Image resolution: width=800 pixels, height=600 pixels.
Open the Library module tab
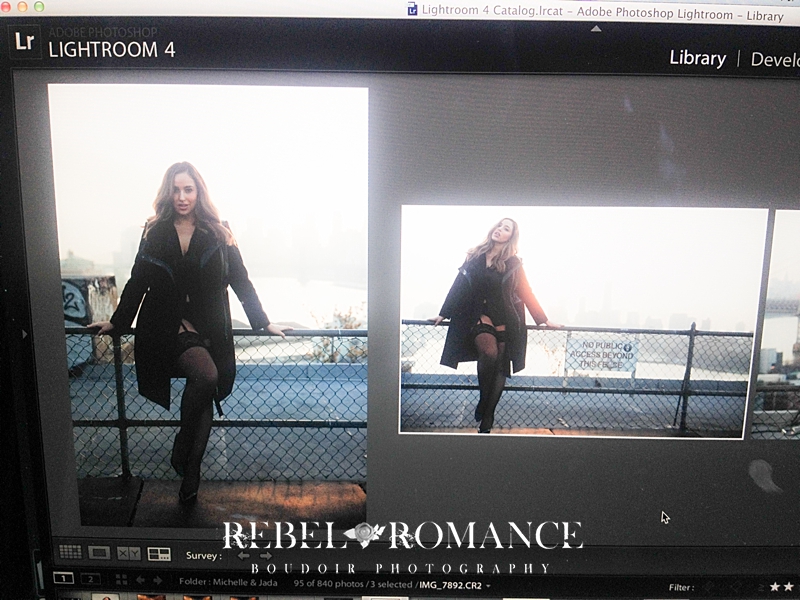[x=697, y=58]
